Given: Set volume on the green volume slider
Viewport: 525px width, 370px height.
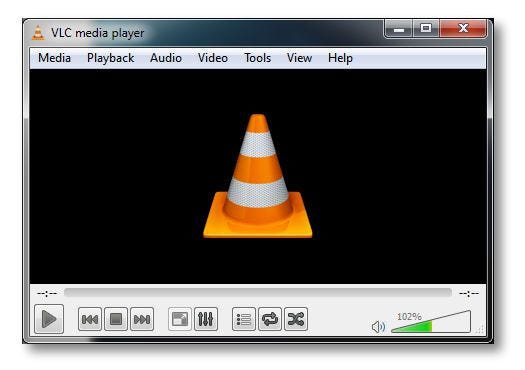Looking at the screenshot, I should coord(431,322).
